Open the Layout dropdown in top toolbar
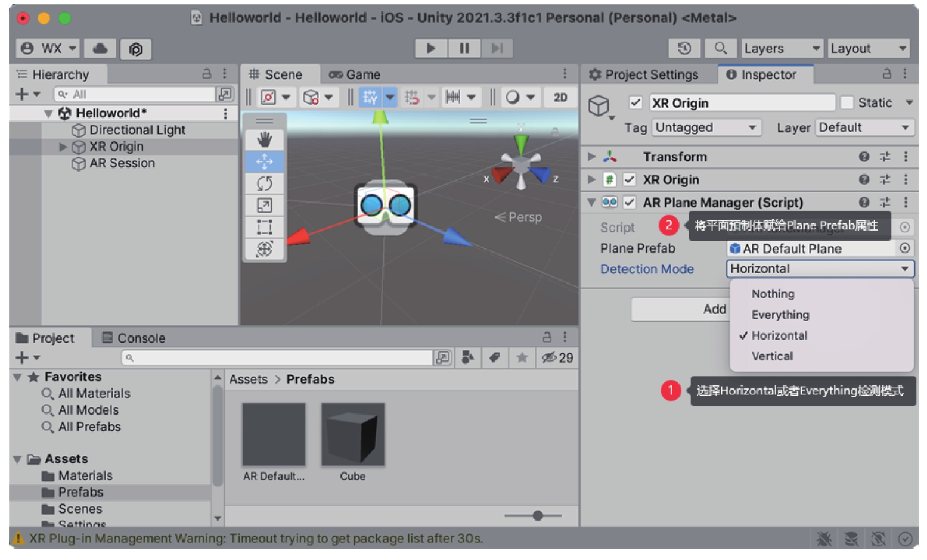 [x=869, y=48]
